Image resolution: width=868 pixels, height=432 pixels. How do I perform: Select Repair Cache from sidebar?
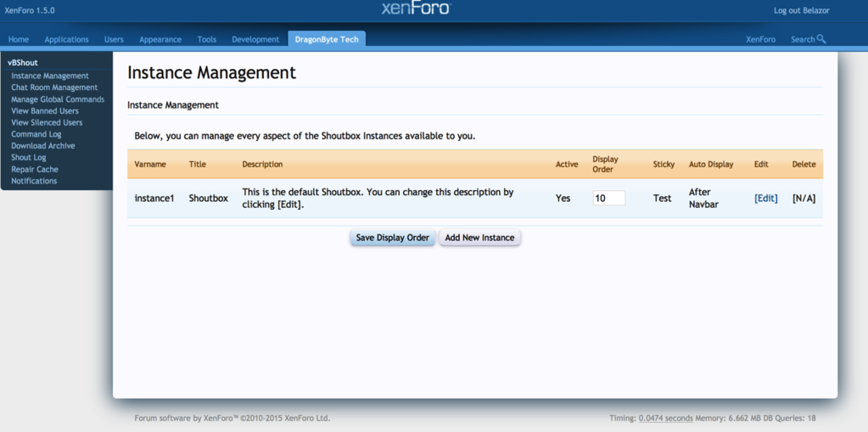(35, 169)
